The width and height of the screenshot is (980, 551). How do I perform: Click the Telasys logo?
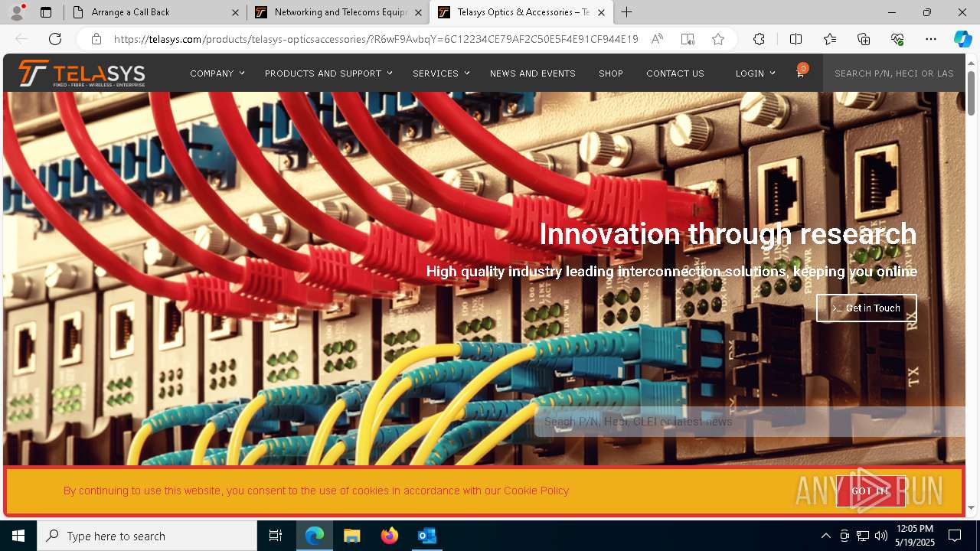[x=82, y=73]
